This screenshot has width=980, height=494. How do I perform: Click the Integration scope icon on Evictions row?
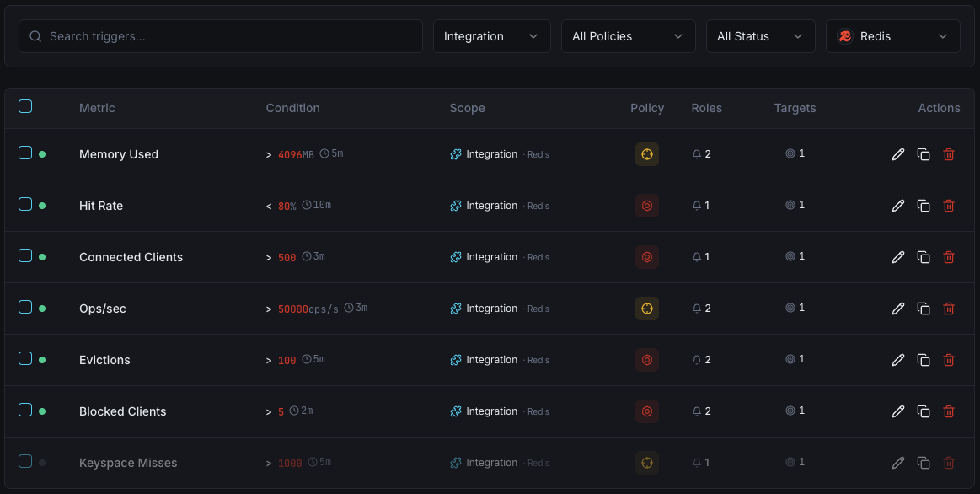pos(456,359)
